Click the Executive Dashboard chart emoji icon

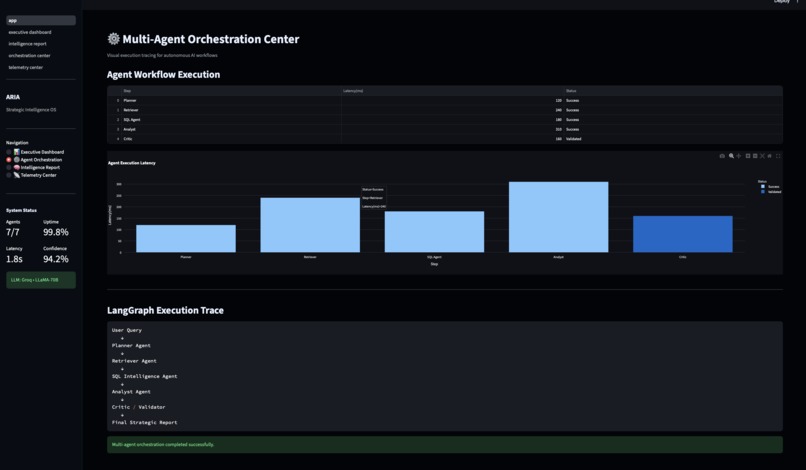click(16, 152)
